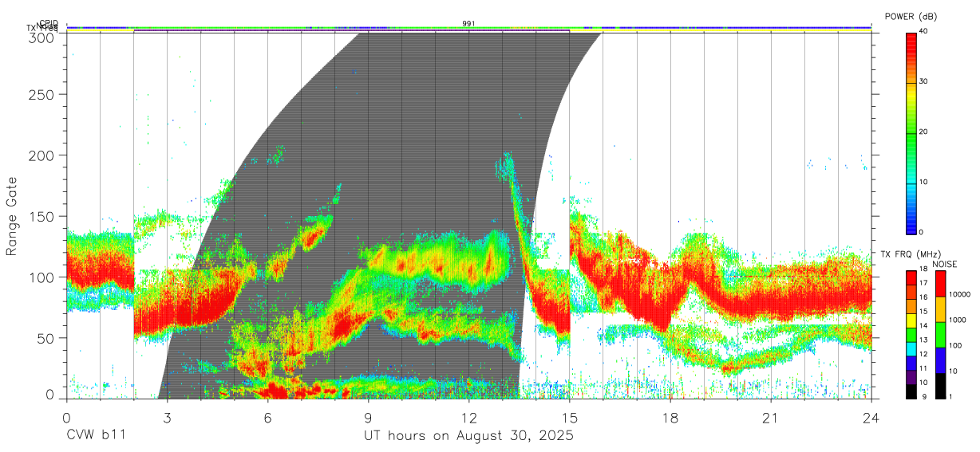Click the 13 MHz label on TX FRQ legend
This screenshot has width=980, height=452.
pyautogui.click(x=923, y=340)
